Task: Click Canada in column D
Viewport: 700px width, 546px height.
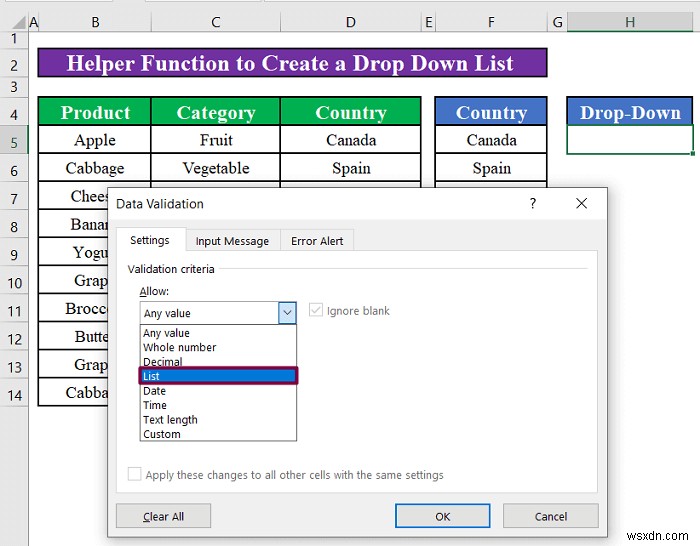Action: [x=351, y=140]
